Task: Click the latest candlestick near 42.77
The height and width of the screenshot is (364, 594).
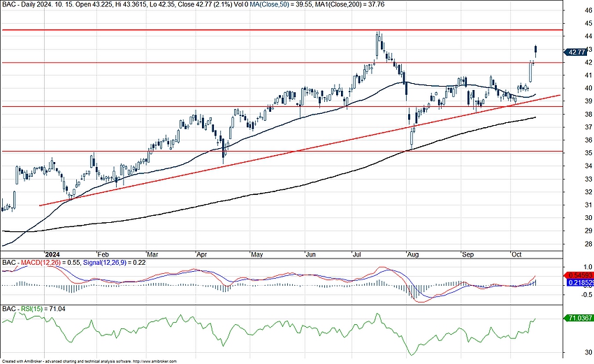Action: tap(536, 50)
